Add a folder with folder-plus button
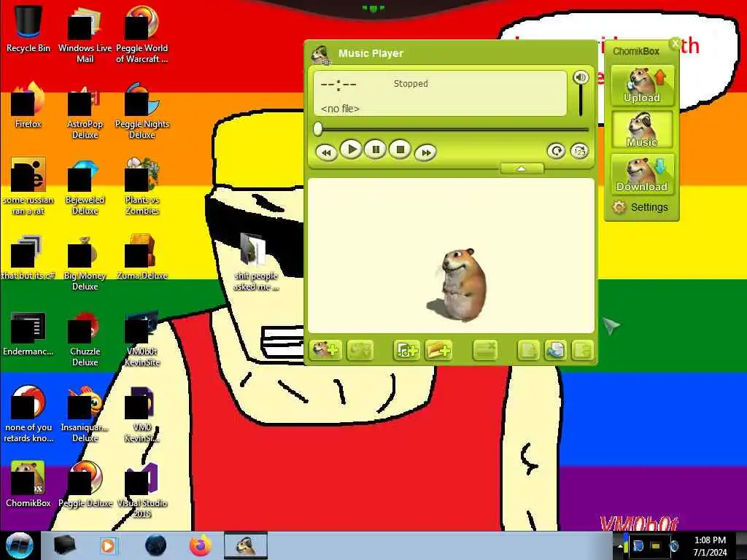The width and height of the screenshot is (747, 560). point(438,351)
